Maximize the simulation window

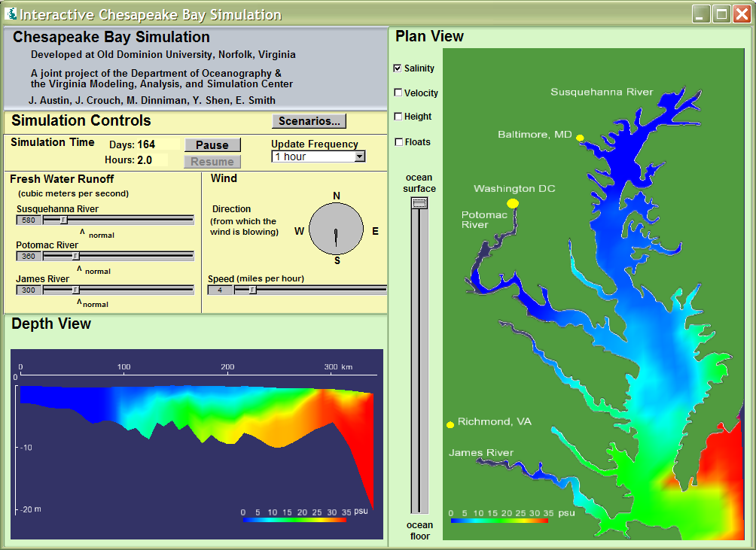coord(722,14)
